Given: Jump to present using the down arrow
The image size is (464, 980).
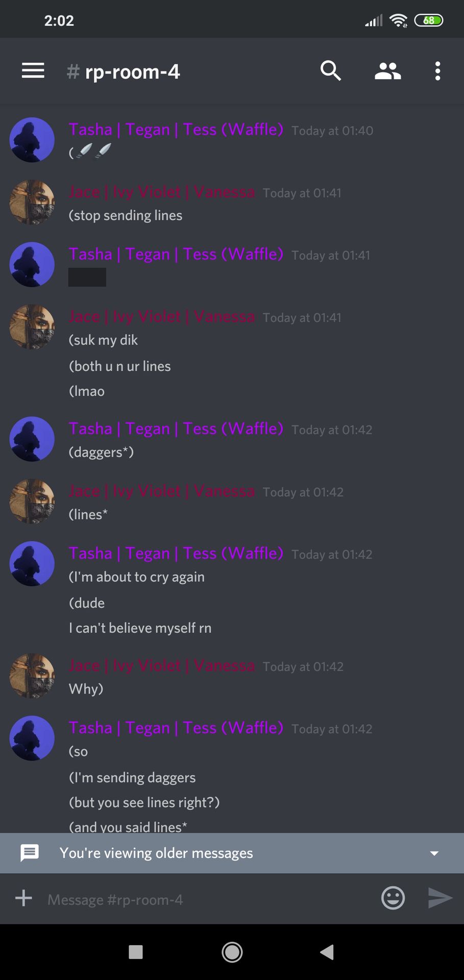Looking at the screenshot, I should click(x=434, y=853).
